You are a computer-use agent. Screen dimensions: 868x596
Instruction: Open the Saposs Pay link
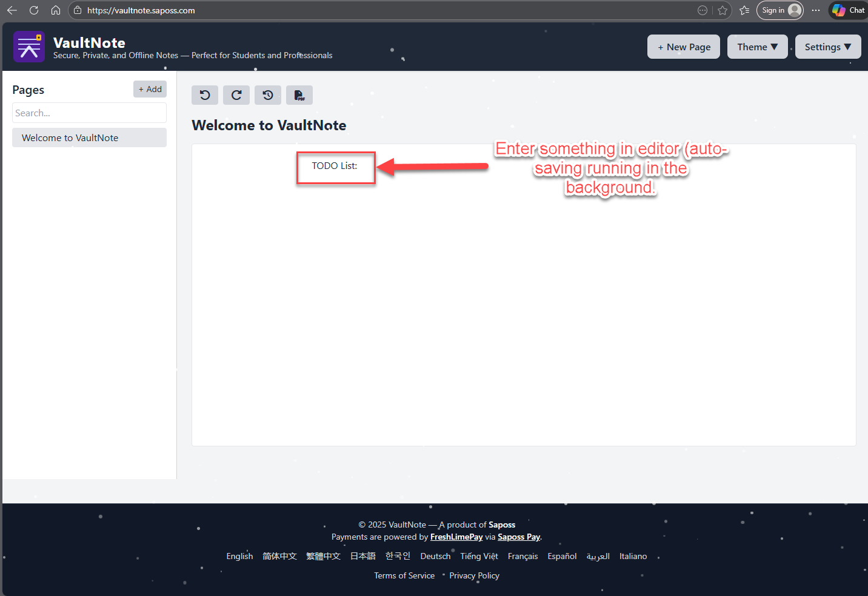[519, 537]
